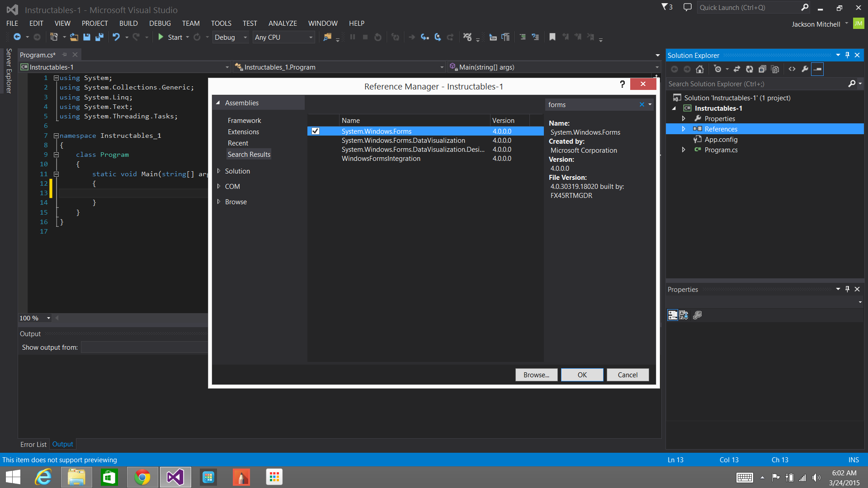The width and height of the screenshot is (868, 488).
Task: Click Search Solution Explorer input field
Action: [756, 84]
